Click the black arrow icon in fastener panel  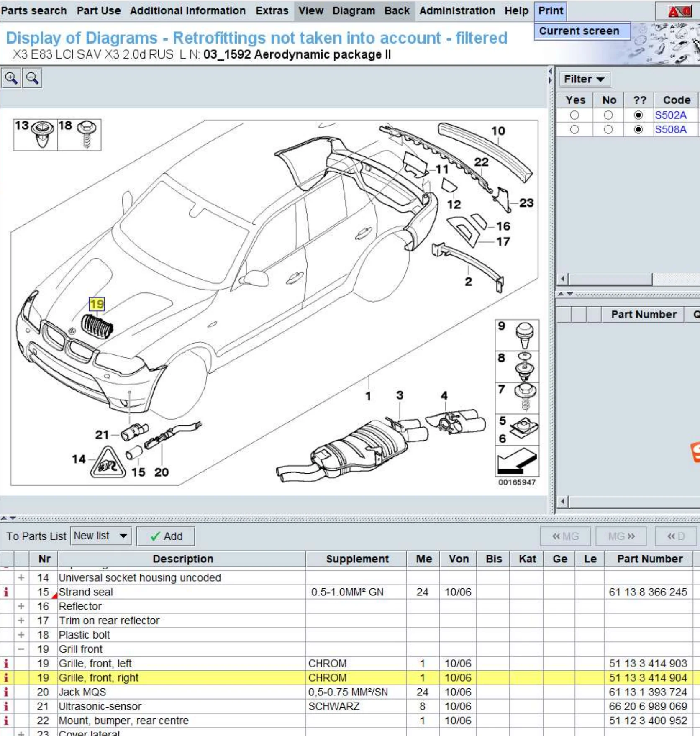pos(517,461)
